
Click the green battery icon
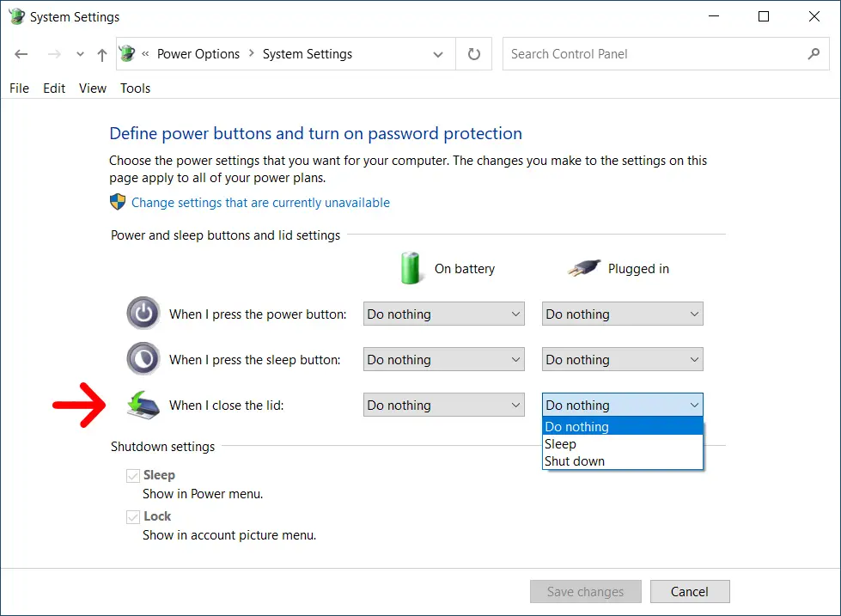click(x=412, y=268)
